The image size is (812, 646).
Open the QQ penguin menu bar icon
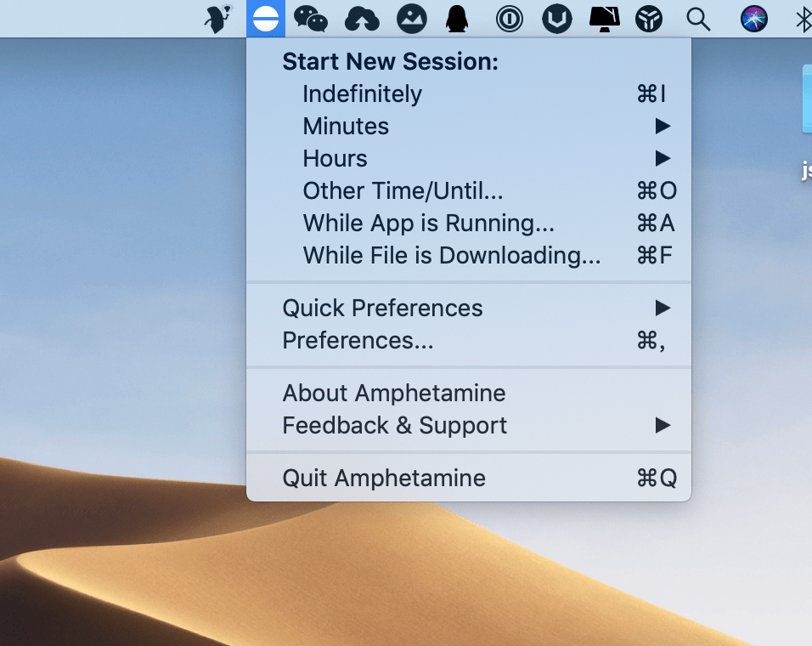point(457,20)
